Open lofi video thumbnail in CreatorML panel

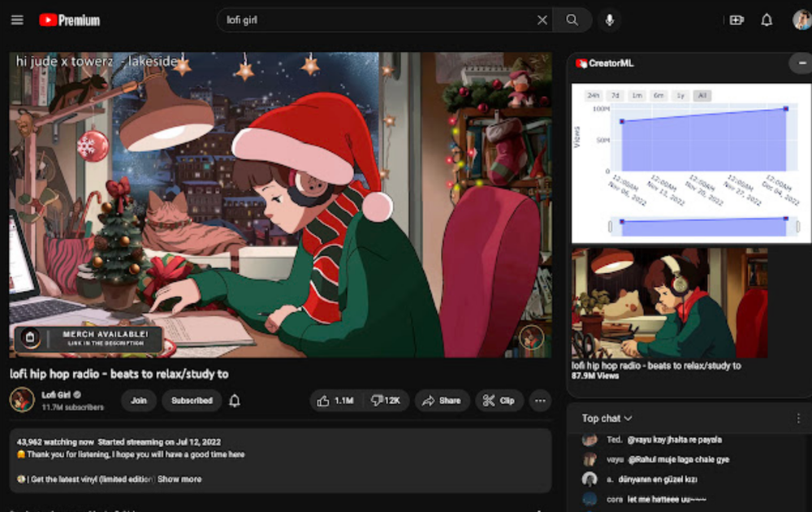click(x=670, y=302)
